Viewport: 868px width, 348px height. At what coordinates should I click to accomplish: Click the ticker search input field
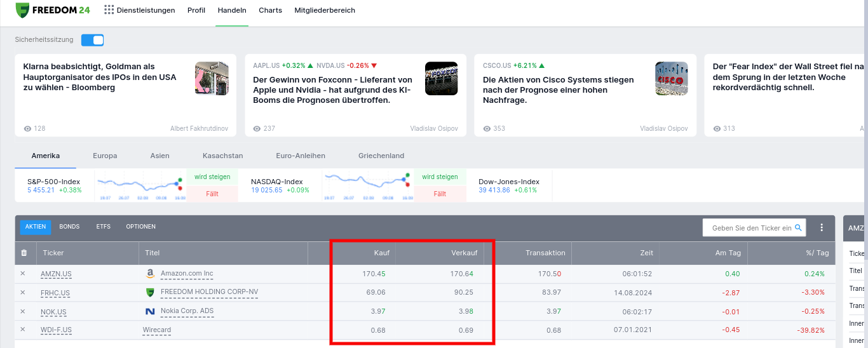(751, 227)
